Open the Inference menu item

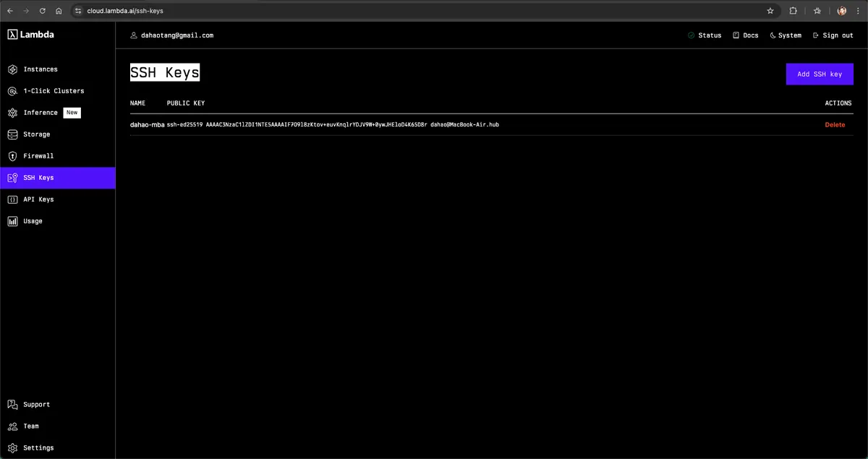[41, 113]
